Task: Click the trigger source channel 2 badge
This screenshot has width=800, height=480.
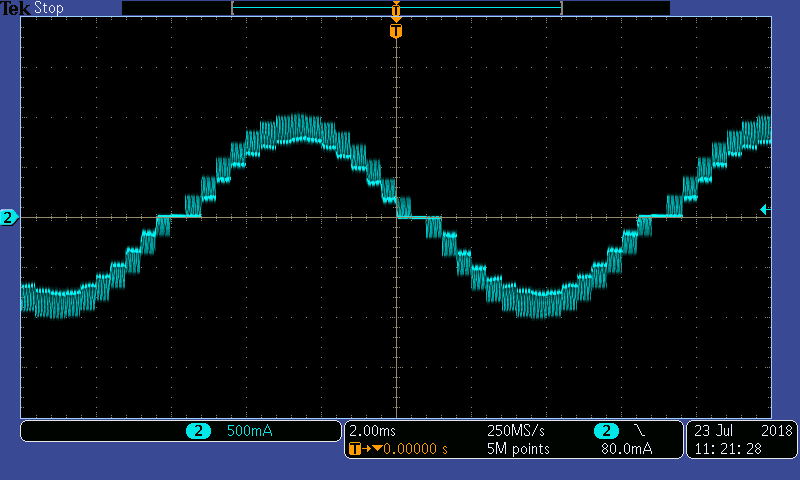Action: coord(605,431)
